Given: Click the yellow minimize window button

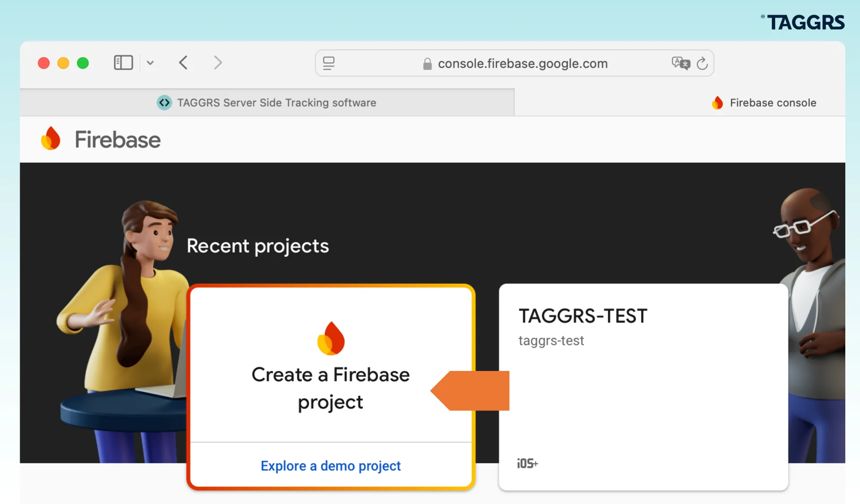Looking at the screenshot, I should tap(63, 63).
